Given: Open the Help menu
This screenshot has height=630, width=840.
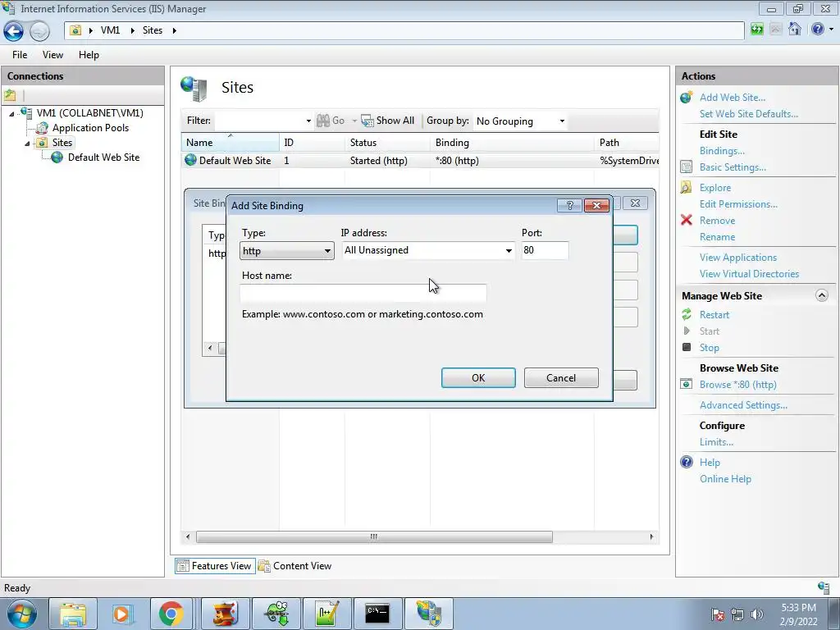Looking at the screenshot, I should [89, 55].
